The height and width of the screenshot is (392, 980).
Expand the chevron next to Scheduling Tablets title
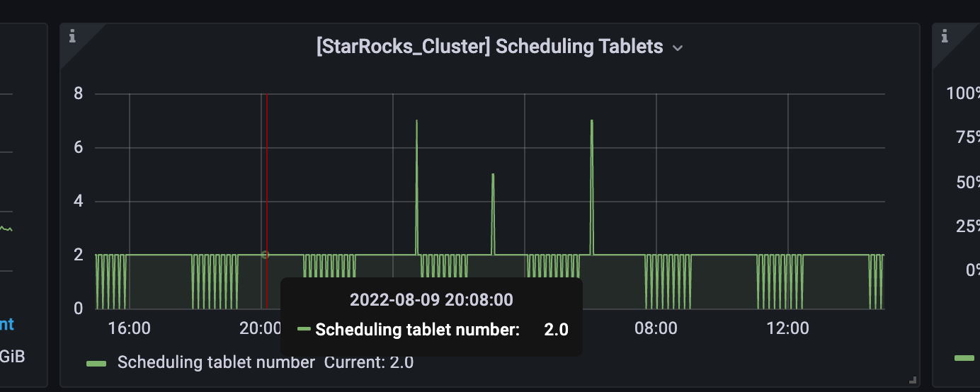point(678,48)
